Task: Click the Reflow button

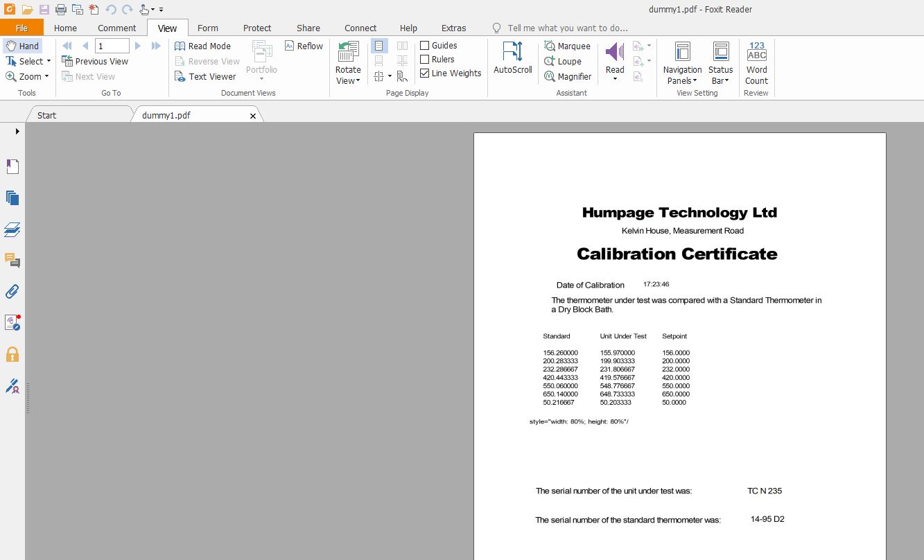Action: (x=304, y=46)
